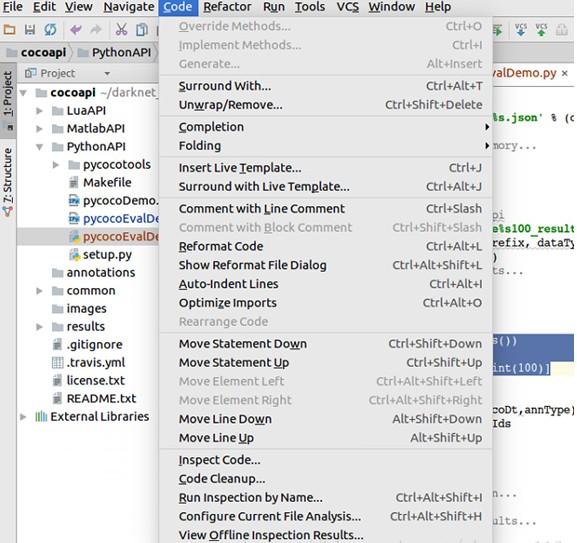Click the greyed toolbar icon right of VCS commit

562,30
